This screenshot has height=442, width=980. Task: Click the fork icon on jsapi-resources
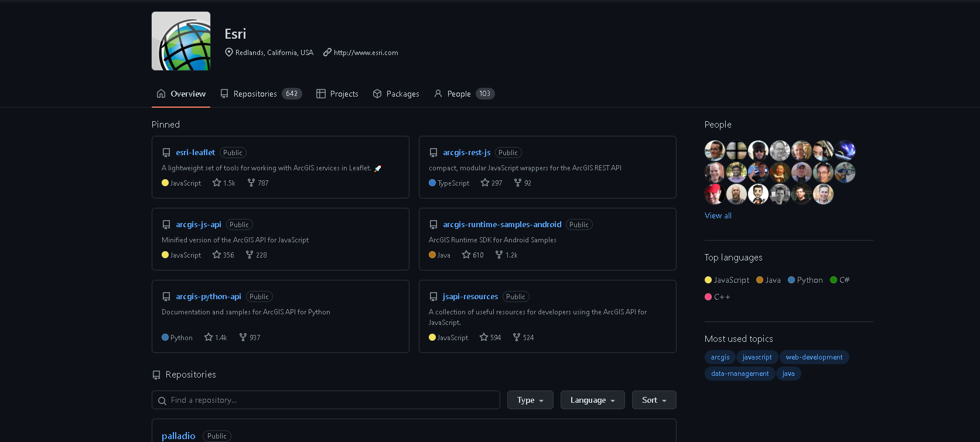coord(517,337)
